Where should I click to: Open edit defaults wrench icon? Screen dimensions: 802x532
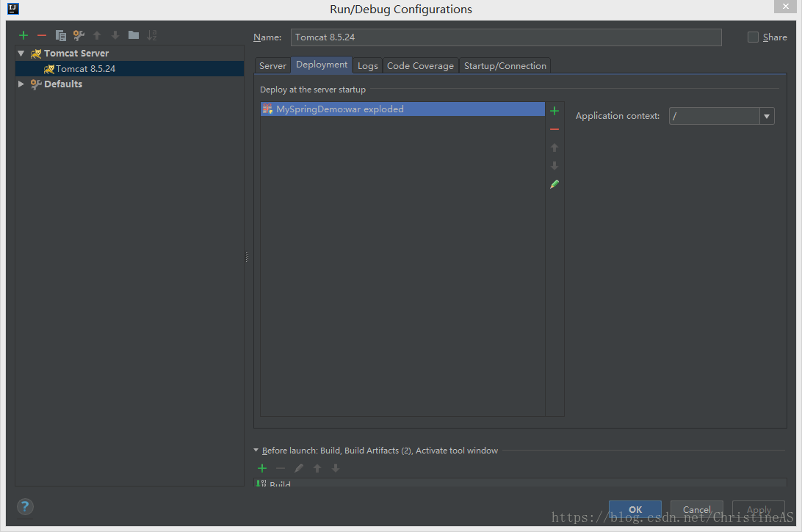[x=79, y=35]
